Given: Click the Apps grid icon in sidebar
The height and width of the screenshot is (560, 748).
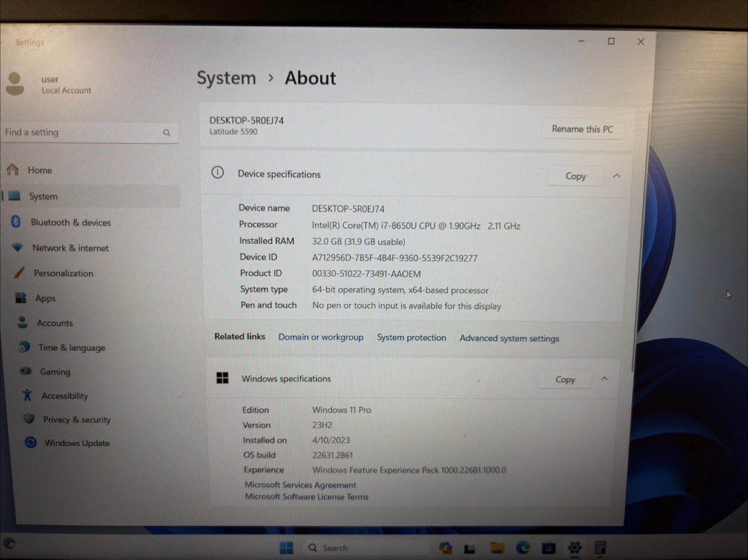Looking at the screenshot, I should click(x=21, y=297).
